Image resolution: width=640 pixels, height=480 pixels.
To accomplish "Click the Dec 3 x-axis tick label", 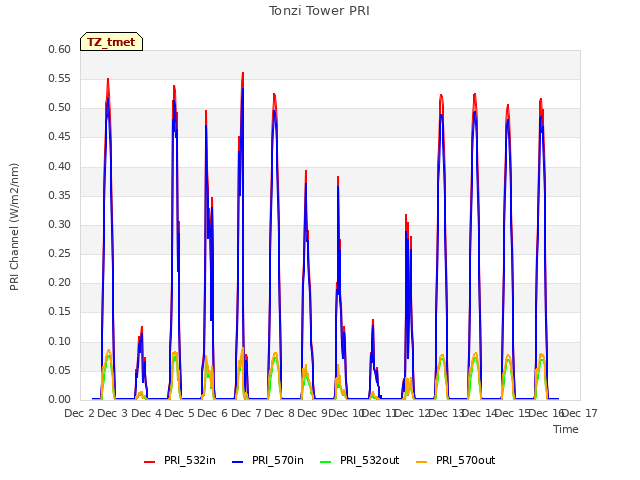I will click(x=113, y=413).
